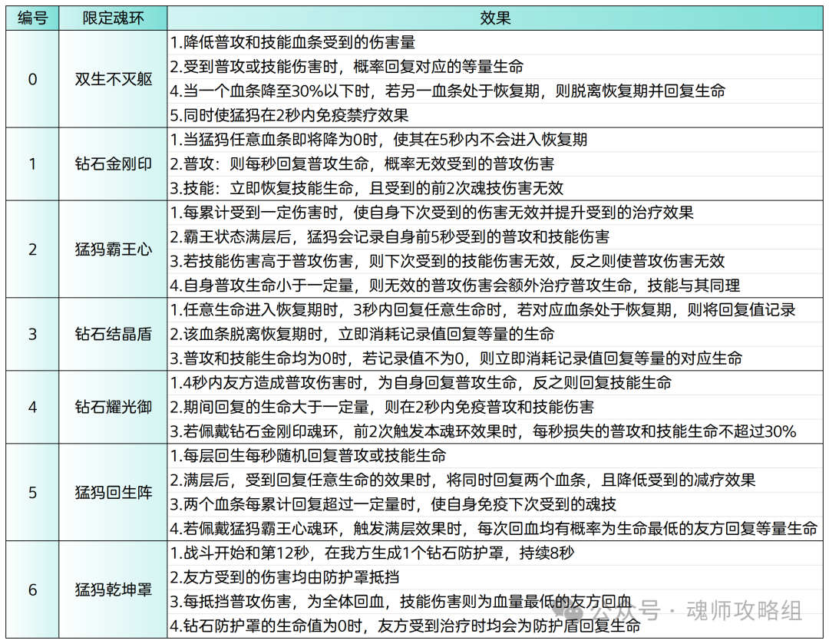Screen dimensions: 829x644
Task: Click row 降低普攻和技能血条受到的伤害量
Action: [495, 42]
